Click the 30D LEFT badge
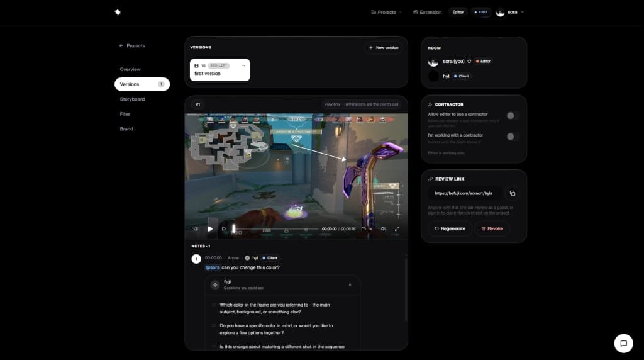Screen dimensions: 644x360 218,65
